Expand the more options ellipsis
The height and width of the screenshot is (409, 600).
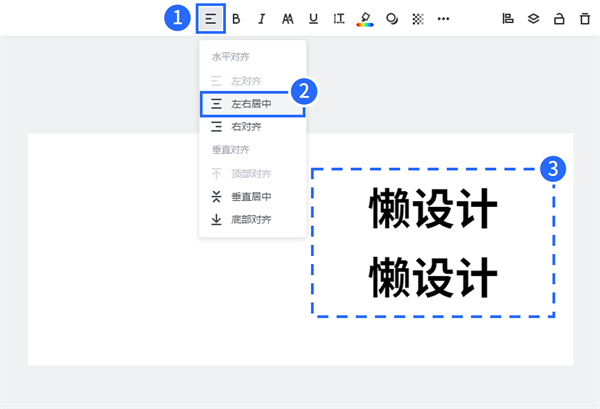[x=443, y=18]
